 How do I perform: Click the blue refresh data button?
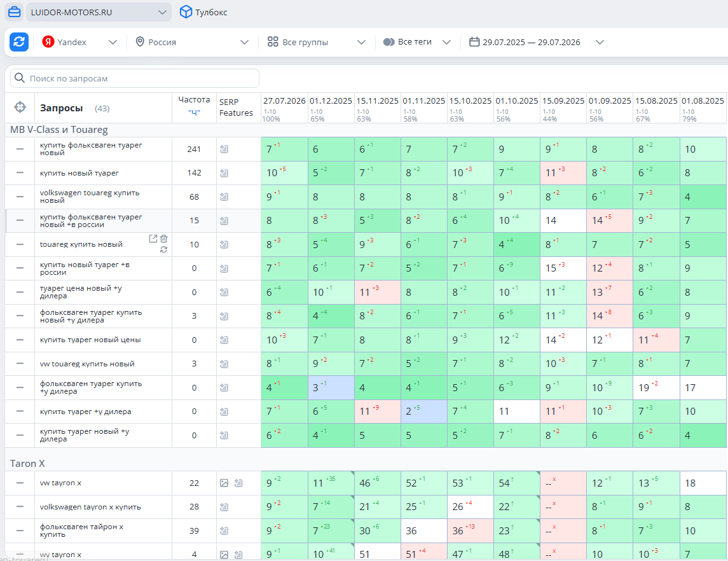[19, 42]
